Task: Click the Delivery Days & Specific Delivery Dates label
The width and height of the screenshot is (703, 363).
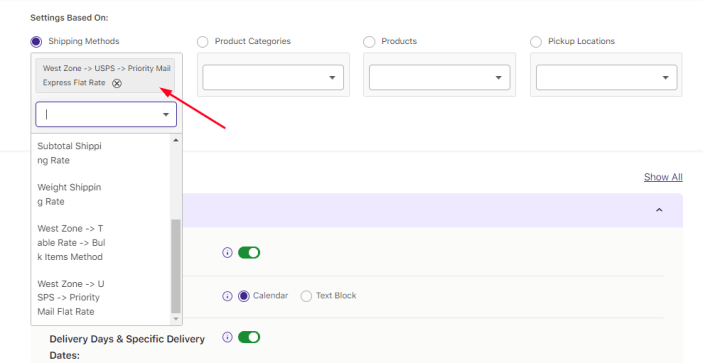Action: click(x=127, y=347)
